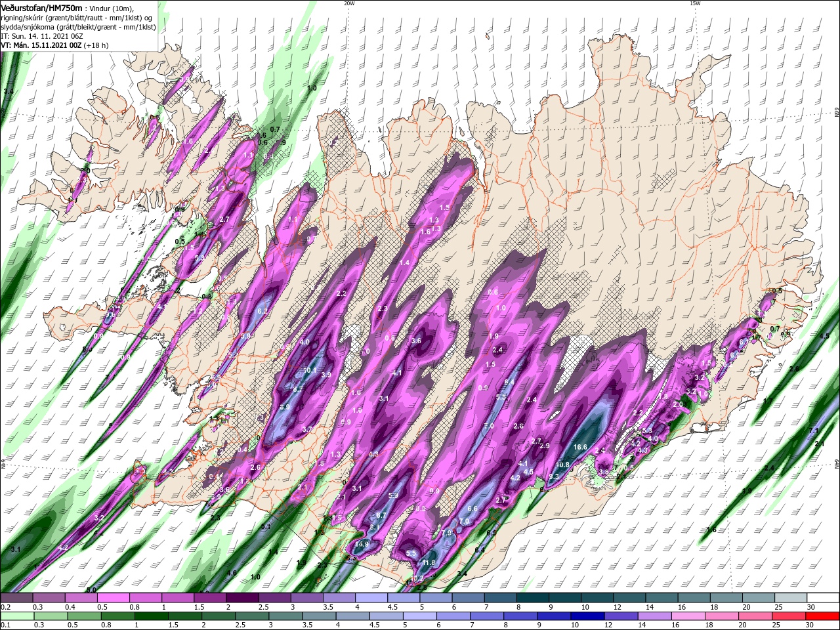Click the 'rigning/skúrir' description line
Screen dimensions: 840x630
[77, 18]
